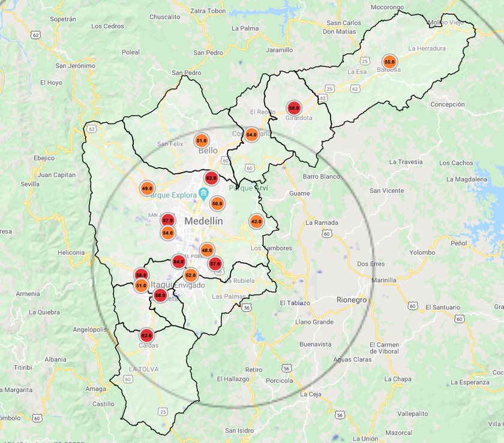This screenshot has height=443, width=504.
Task: Click the 52.0 marker above Envigado
Action: pos(190,275)
